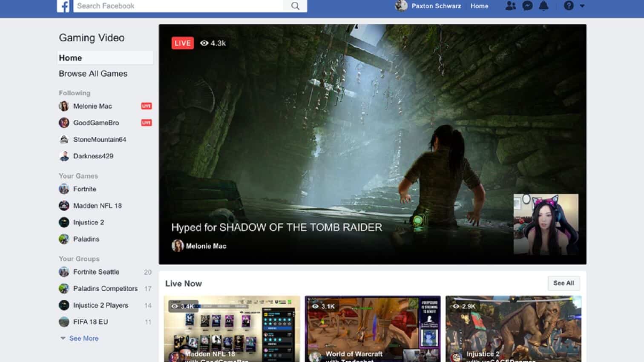644x362 pixels.
Task: Click the 2.9K viewer count badge
Action: point(464,306)
